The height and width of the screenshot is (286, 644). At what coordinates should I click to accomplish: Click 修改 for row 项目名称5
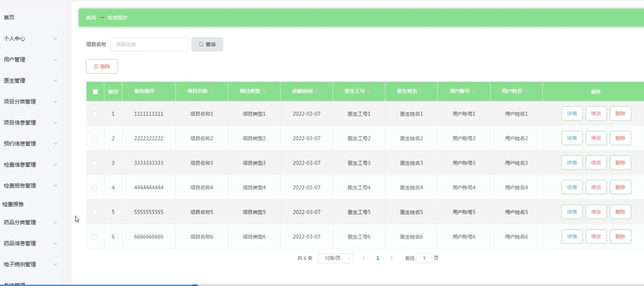point(596,212)
